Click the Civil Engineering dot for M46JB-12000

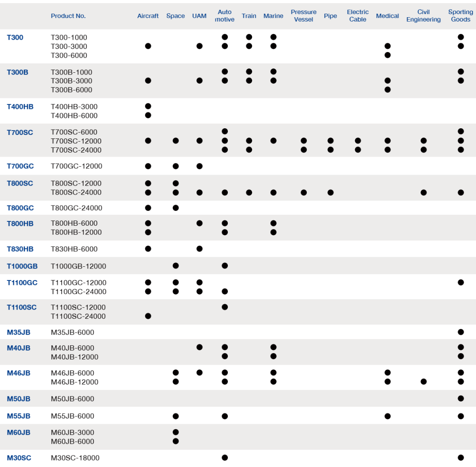(x=424, y=381)
